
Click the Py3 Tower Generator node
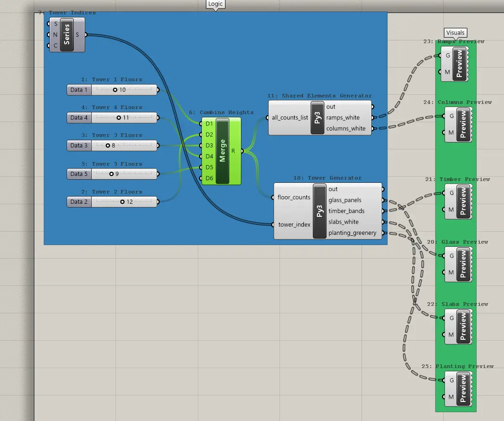pos(319,211)
